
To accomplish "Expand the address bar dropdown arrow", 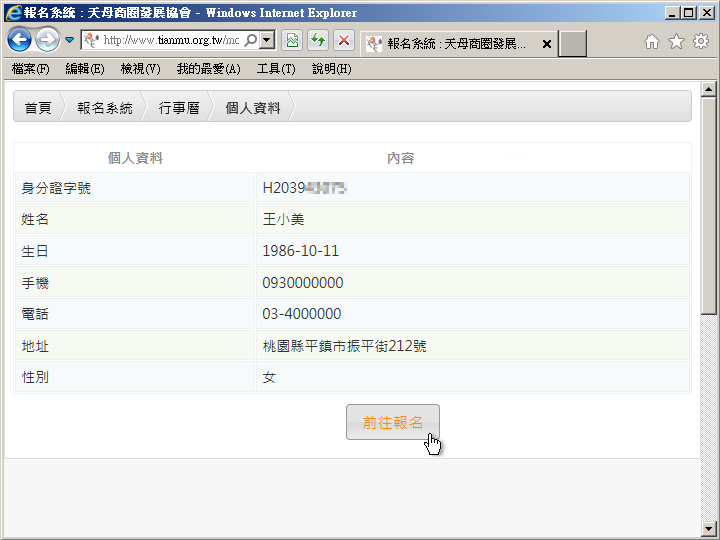I will point(267,41).
